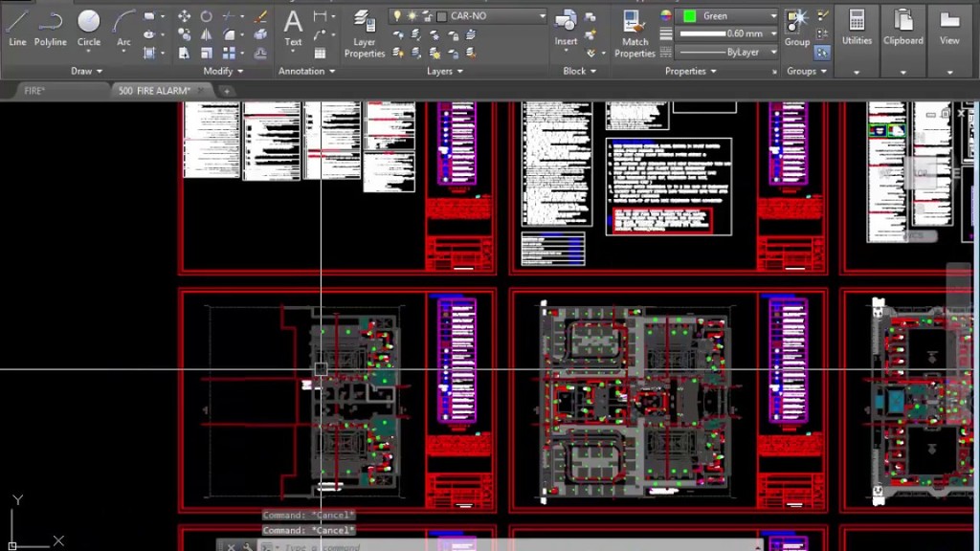Image resolution: width=980 pixels, height=551 pixels.
Task: Activate Match Properties tool
Action: (x=635, y=34)
